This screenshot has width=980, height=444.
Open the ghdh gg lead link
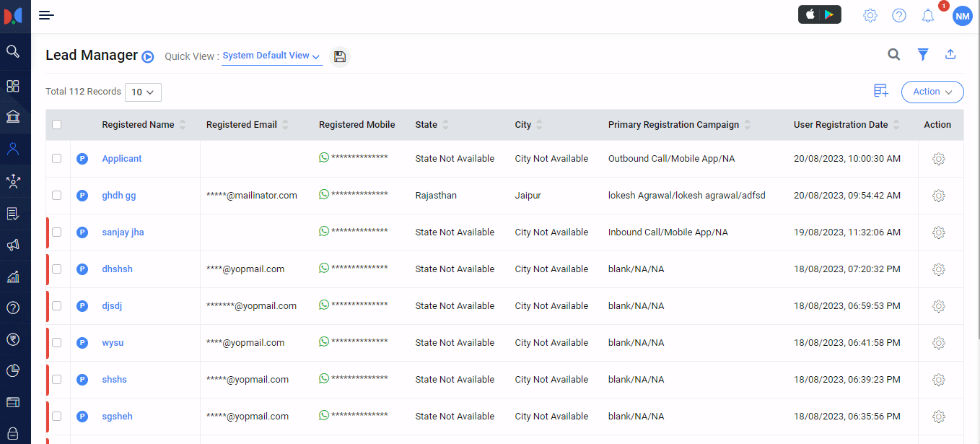click(x=119, y=196)
